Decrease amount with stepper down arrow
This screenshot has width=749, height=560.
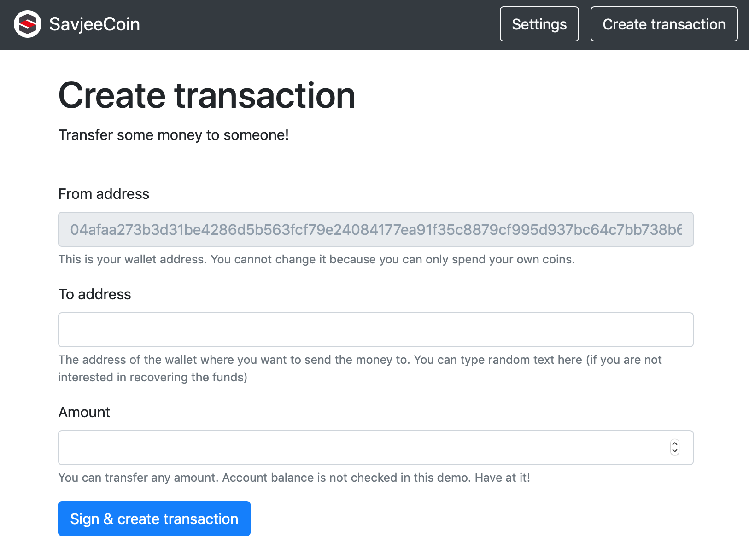click(x=675, y=451)
